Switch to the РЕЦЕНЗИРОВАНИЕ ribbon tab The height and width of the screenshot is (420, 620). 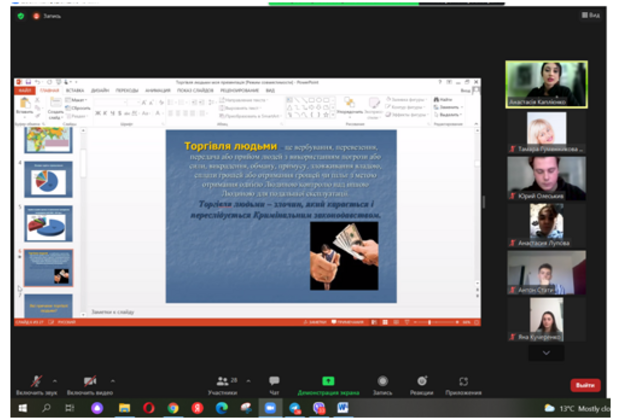click(x=240, y=91)
